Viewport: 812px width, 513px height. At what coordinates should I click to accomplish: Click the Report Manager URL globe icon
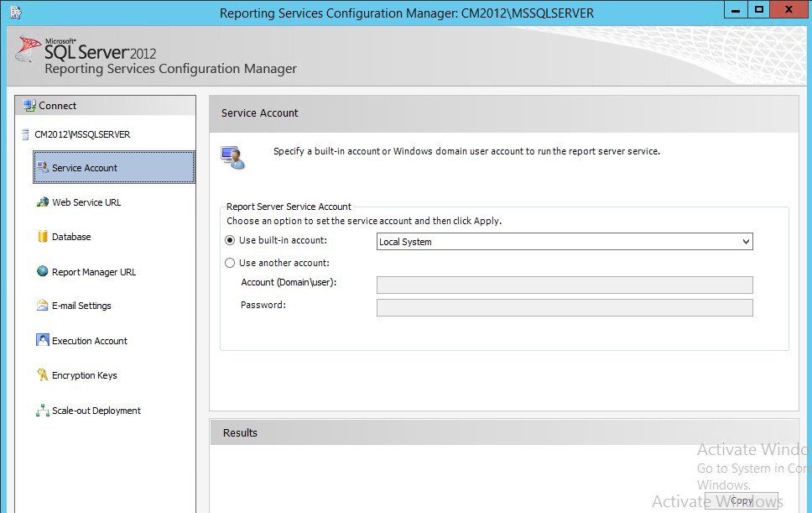point(43,271)
